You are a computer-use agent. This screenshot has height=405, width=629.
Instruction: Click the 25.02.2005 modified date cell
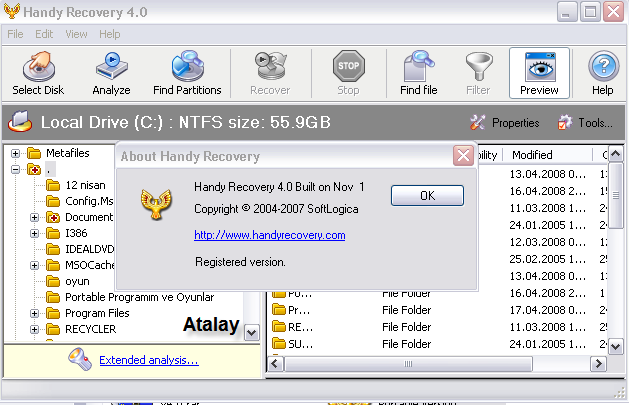point(548,259)
